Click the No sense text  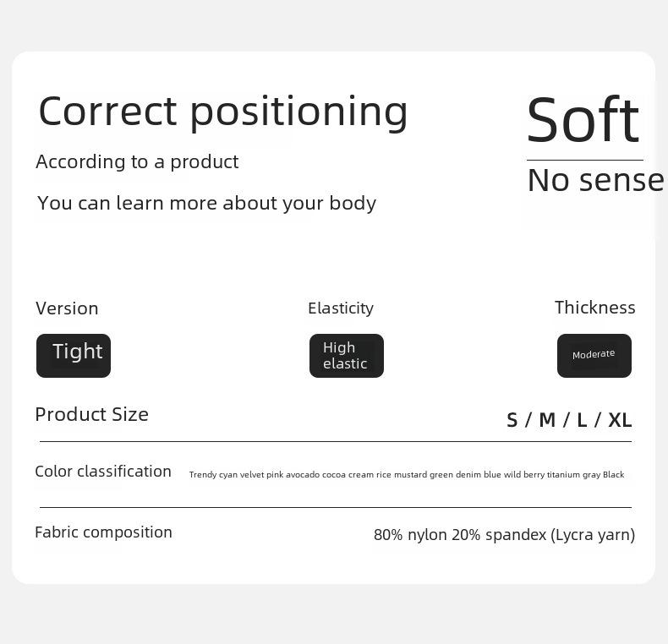(x=595, y=180)
